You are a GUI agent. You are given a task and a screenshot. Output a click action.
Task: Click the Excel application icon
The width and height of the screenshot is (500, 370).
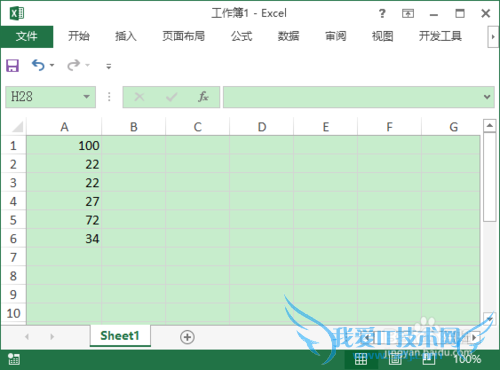pyautogui.click(x=17, y=13)
